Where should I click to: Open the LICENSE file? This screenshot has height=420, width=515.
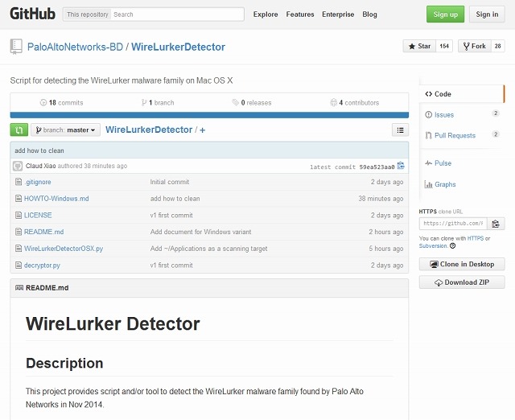click(x=38, y=215)
